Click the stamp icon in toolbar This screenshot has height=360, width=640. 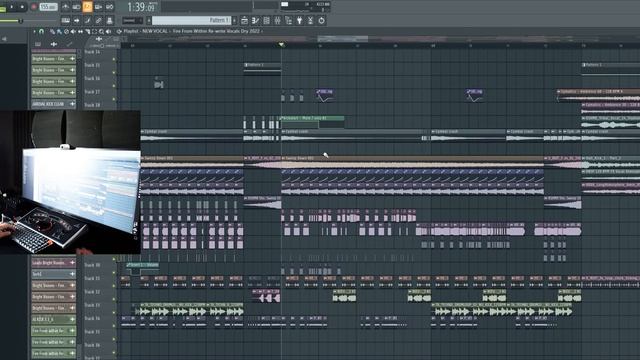click(109, 20)
